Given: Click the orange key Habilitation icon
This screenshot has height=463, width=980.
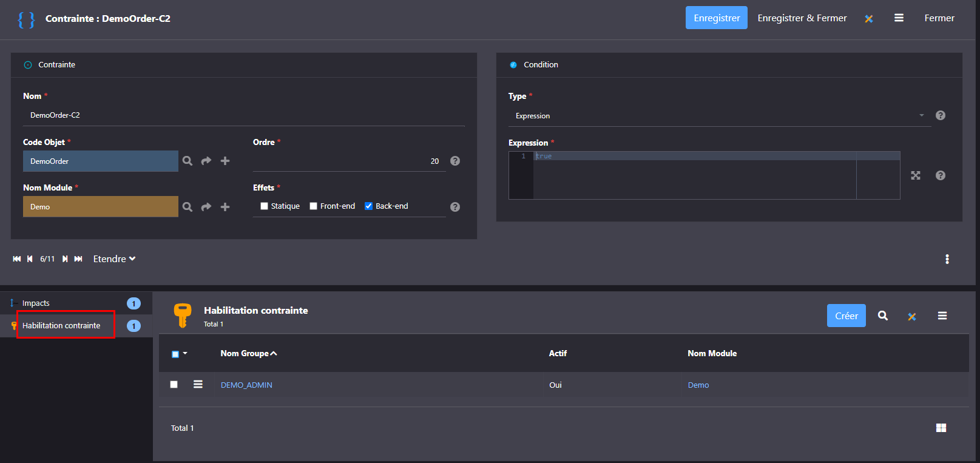Looking at the screenshot, I should [183, 316].
